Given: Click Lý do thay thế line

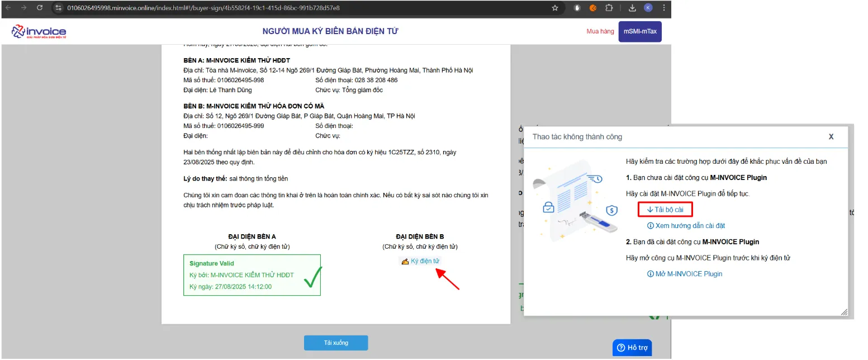Looking at the screenshot, I should tap(235, 178).
